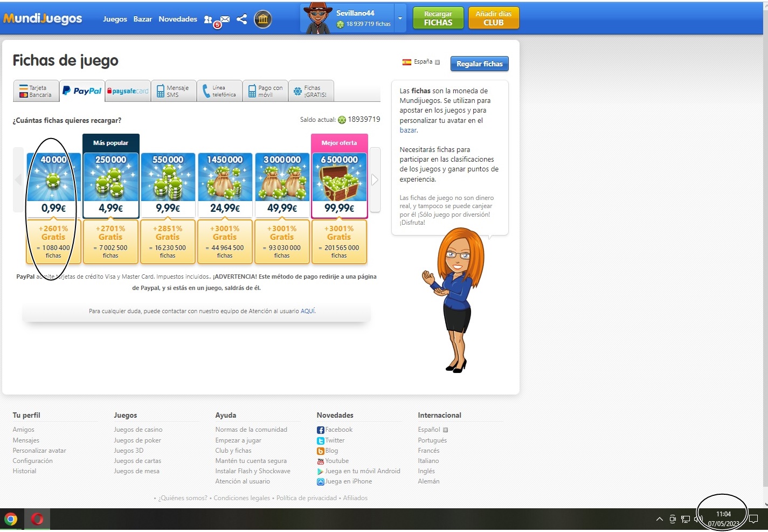This screenshot has width=768, height=532.
Task: Click the AQUÍ contact link
Action: [x=307, y=311]
